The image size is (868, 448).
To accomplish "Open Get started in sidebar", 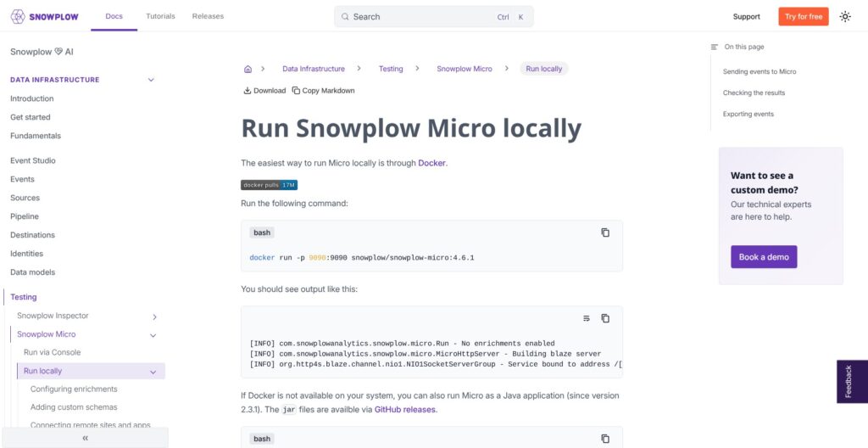I will (31, 117).
